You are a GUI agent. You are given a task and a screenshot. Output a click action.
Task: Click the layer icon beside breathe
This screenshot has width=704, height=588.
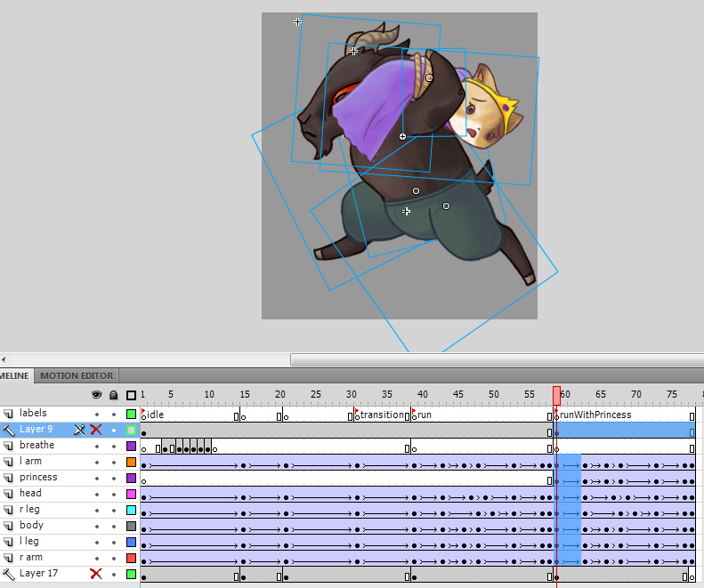point(9,446)
